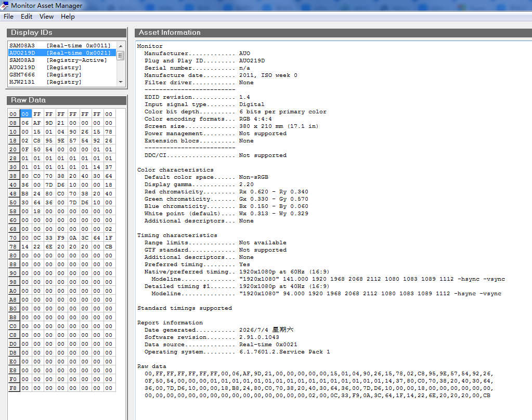Click raw data cell 37 in row 30

pos(109,167)
